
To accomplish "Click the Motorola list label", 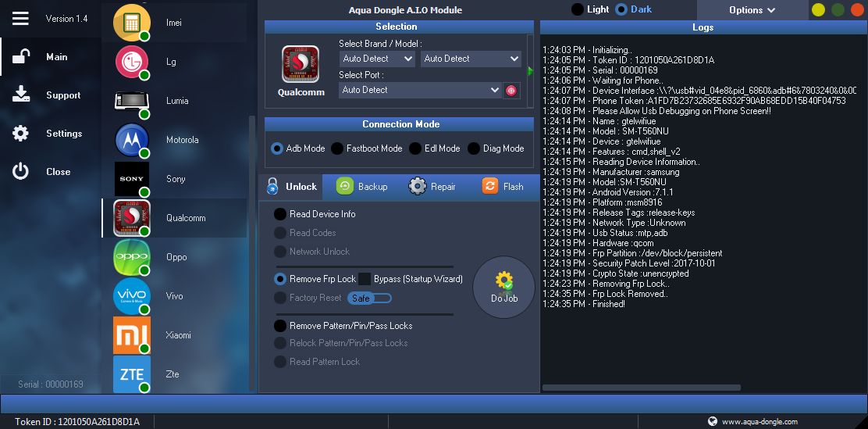I will 182,140.
